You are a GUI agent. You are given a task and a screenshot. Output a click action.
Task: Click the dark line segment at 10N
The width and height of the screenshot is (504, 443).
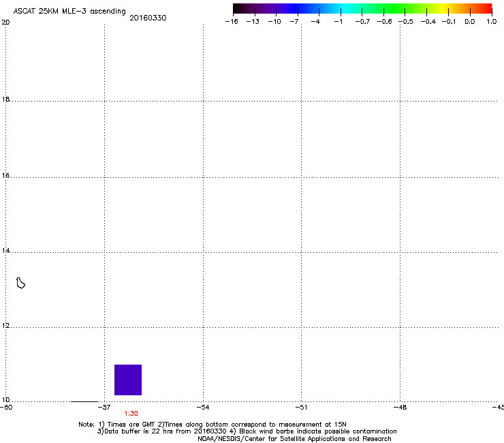coord(84,401)
